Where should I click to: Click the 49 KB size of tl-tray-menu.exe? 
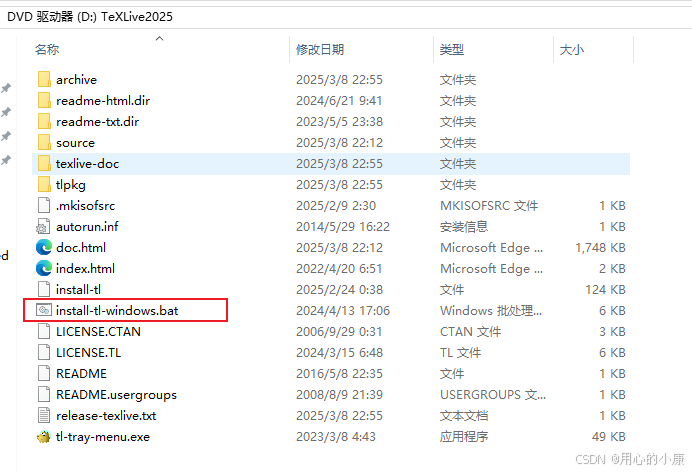[609, 437]
